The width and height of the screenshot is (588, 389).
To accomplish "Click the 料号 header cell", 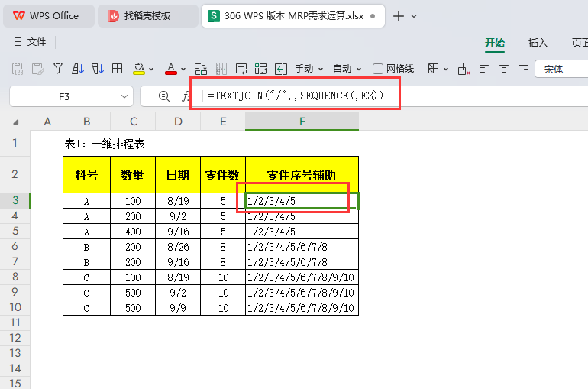I will [86, 175].
